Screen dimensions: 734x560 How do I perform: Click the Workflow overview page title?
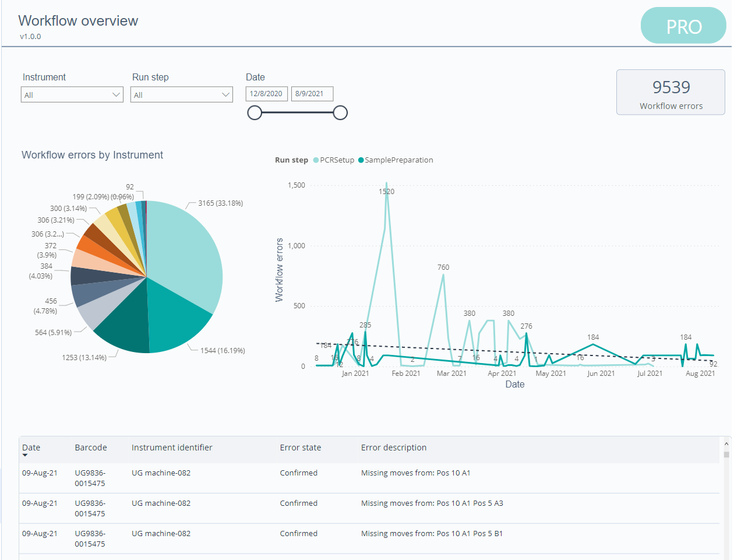click(x=78, y=21)
